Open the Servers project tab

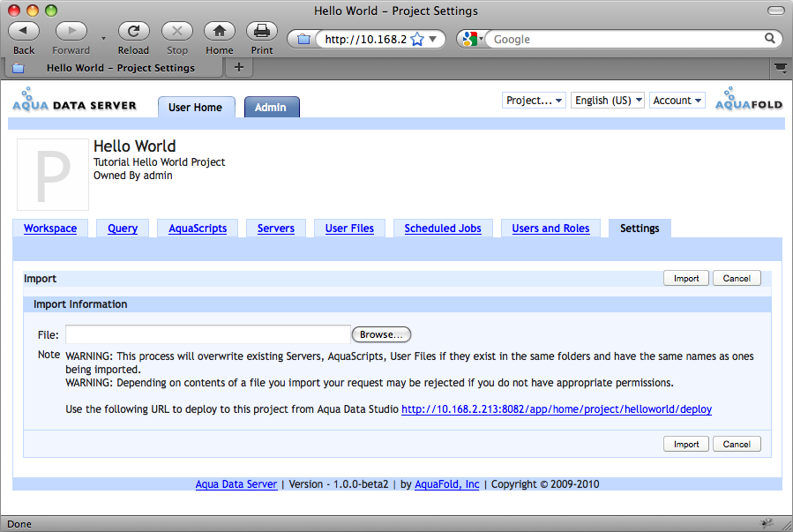click(275, 229)
